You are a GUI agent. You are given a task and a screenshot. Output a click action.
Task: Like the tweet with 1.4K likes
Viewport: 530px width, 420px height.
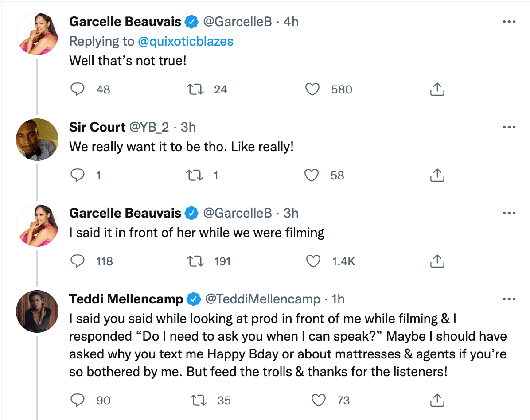pyautogui.click(x=313, y=261)
